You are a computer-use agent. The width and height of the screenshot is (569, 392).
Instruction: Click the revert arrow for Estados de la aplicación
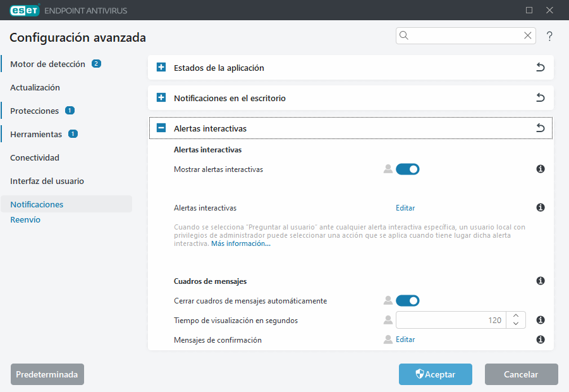pos(541,67)
